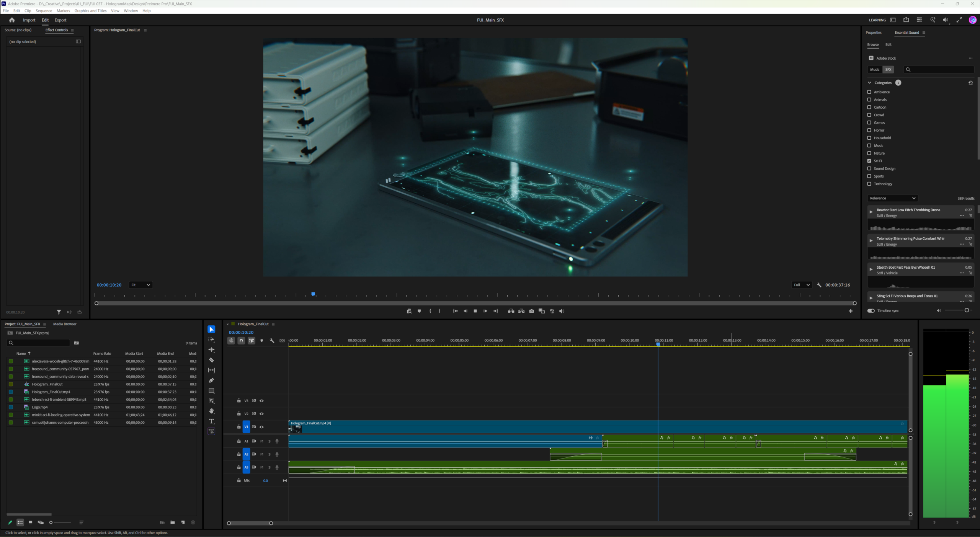Uncheck the Sci Fi category
Screen dimensions: 980x537
click(869, 161)
